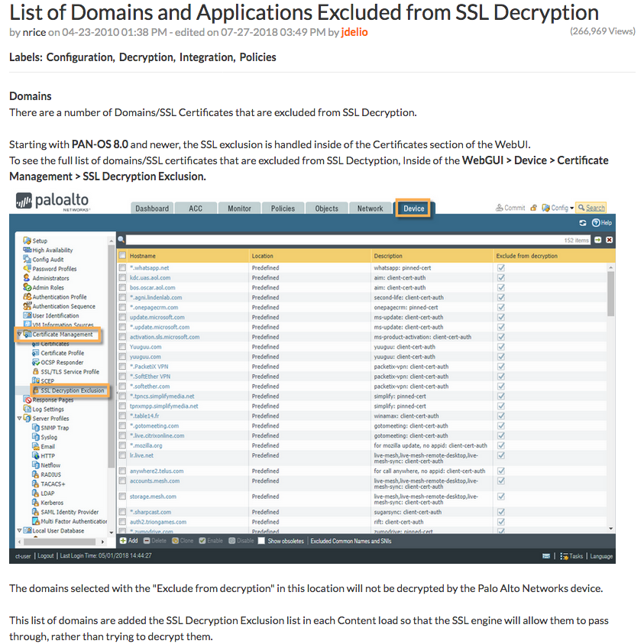
Task: Click the Setup icon in the sidebar
Action: pos(27,241)
